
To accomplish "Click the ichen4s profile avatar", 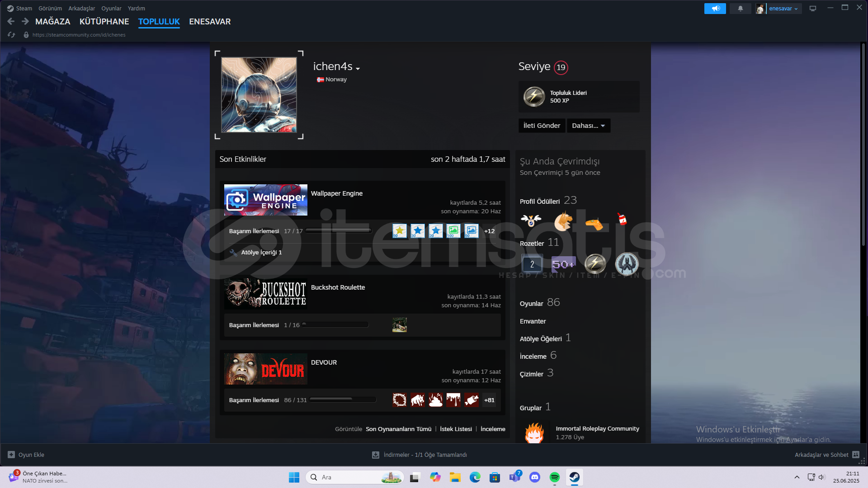I will coord(259,95).
